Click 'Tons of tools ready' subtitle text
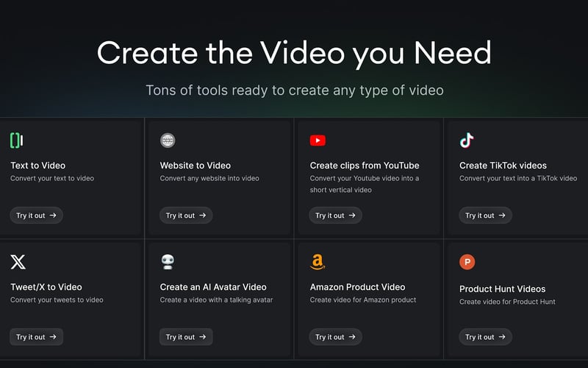The image size is (588, 368). 295,91
